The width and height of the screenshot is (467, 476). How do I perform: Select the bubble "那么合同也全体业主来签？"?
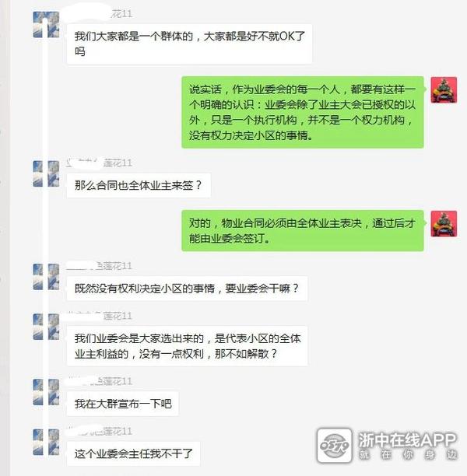click(139, 185)
